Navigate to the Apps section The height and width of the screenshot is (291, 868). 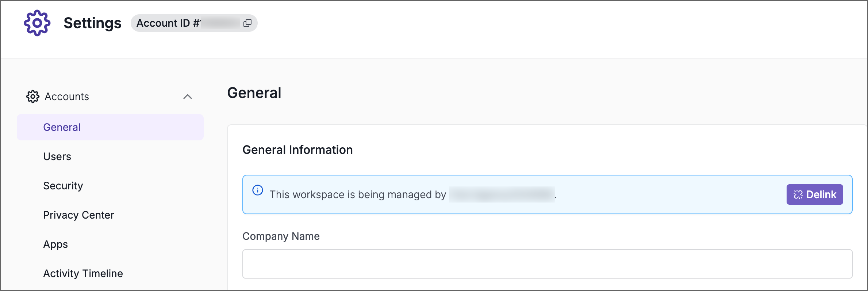pos(55,244)
